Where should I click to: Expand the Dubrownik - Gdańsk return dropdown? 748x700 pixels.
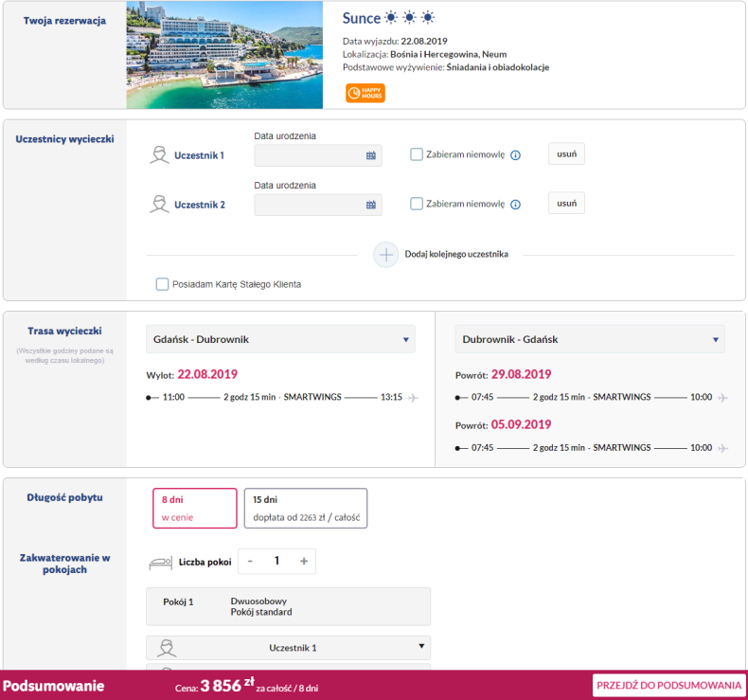tap(590, 339)
